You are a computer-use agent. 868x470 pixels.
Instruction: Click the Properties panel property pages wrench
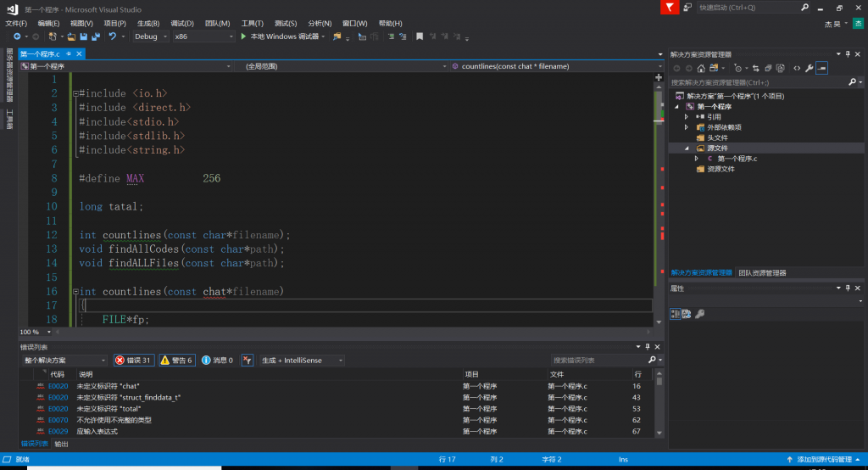[699, 314]
